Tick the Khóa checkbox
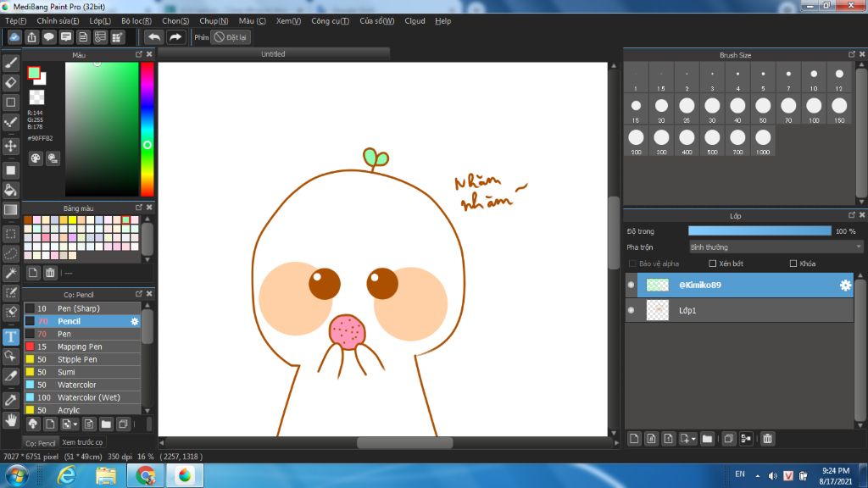The image size is (868, 488). tap(793, 263)
